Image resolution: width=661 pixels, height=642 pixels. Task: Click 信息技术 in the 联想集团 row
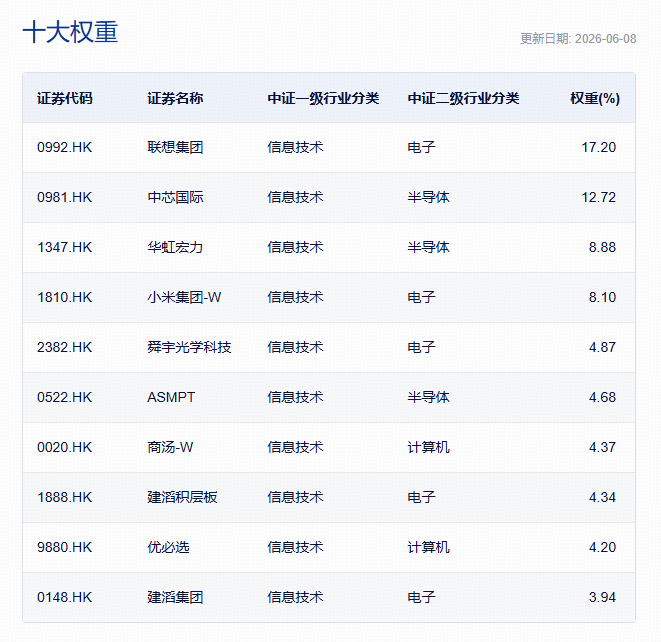[x=295, y=147]
